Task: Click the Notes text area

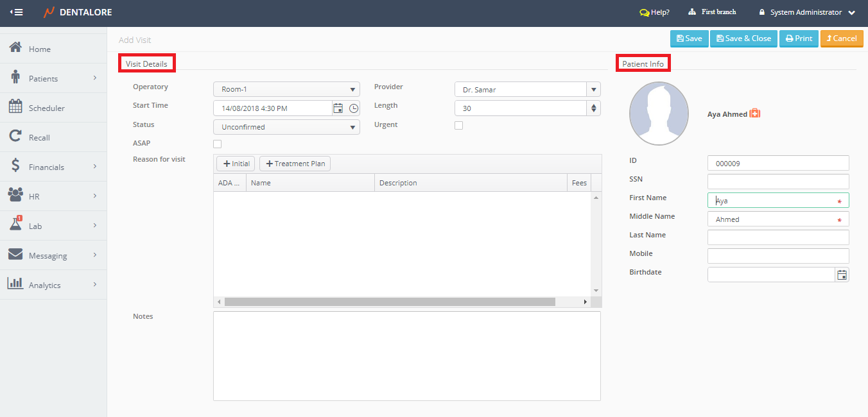Action: [406, 355]
